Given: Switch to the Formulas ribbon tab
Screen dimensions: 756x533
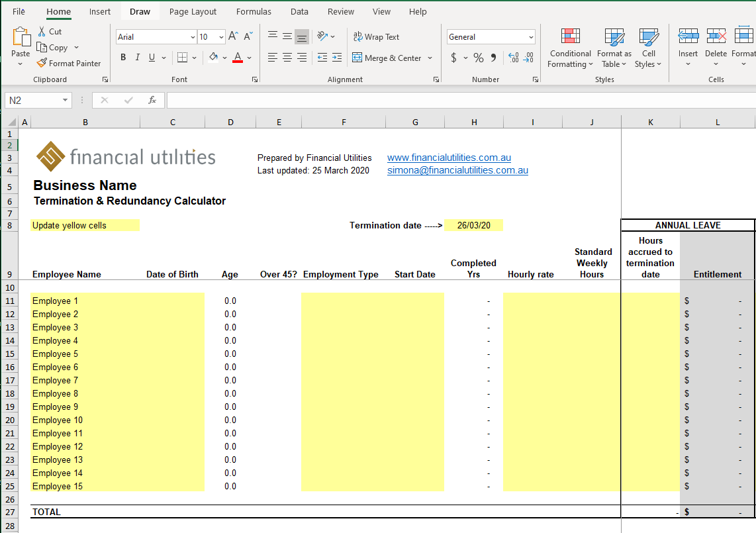Looking at the screenshot, I should coord(254,11).
